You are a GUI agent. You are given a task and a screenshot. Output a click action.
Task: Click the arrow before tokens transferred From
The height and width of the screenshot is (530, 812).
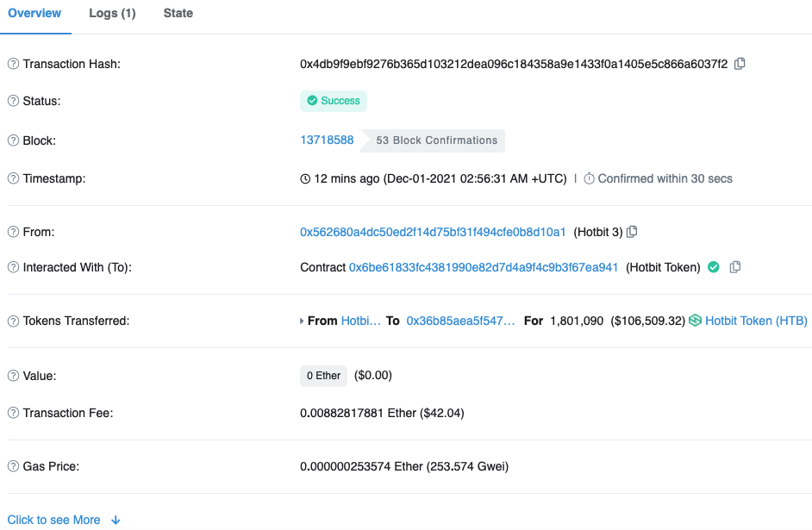click(301, 321)
